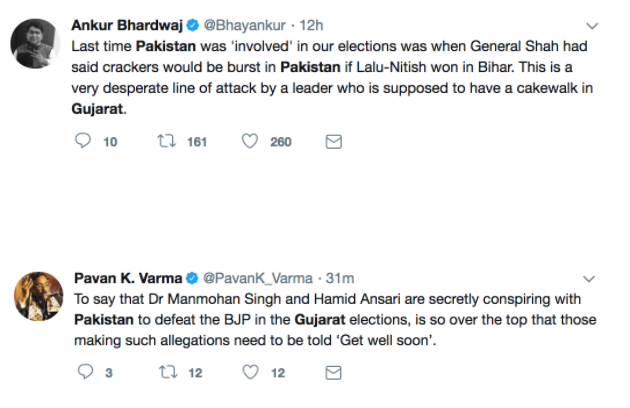This screenshot has height=408, width=630.
Task: Open more options dropdown on Pavan's tweet
Action: [592, 277]
